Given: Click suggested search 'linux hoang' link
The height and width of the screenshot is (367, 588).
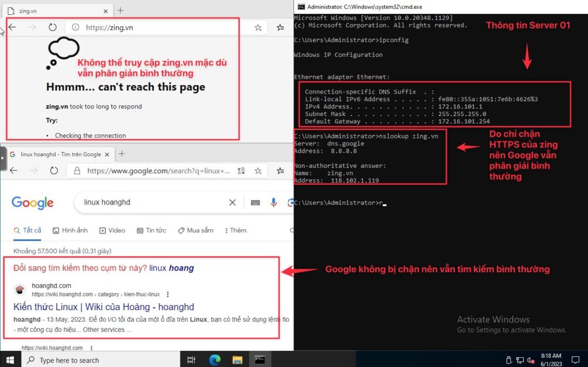Looking at the screenshot, I should (171, 268).
